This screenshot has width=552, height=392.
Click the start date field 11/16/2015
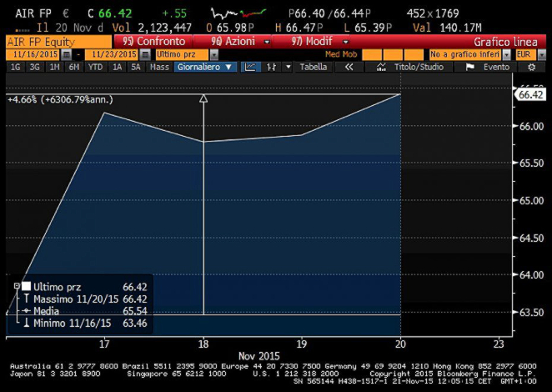tap(33, 53)
